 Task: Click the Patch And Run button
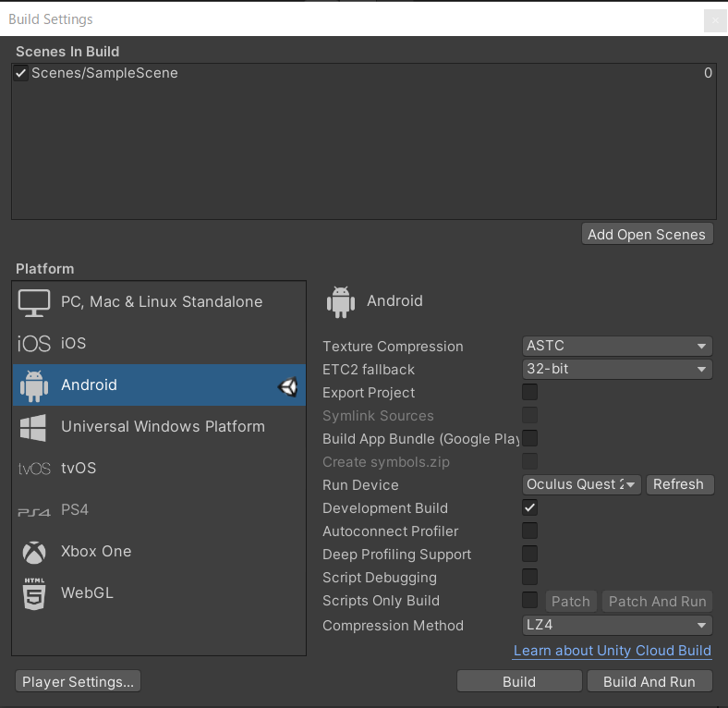pyautogui.click(x=657, y=601)
